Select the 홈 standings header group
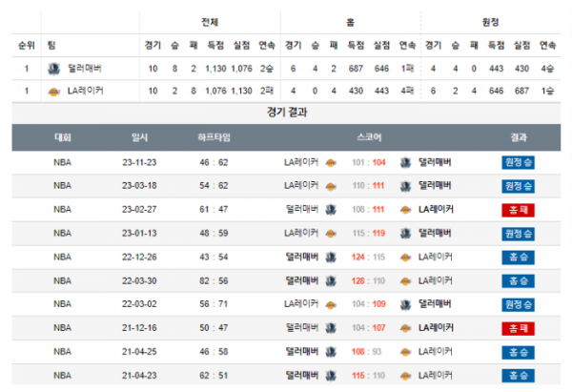 [350, 22]
